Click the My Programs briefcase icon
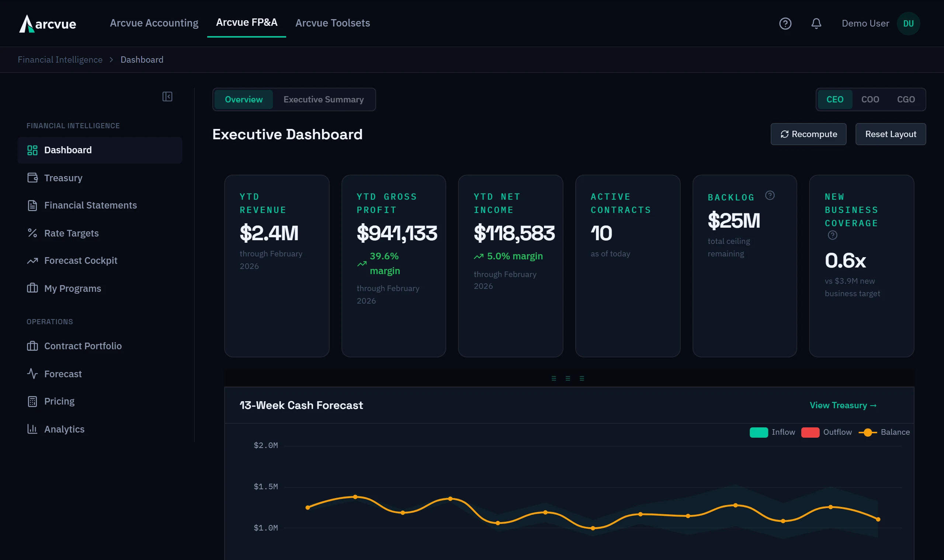This screenshot has width=944, height=560. pyautogui.click(x=32, y=288)
